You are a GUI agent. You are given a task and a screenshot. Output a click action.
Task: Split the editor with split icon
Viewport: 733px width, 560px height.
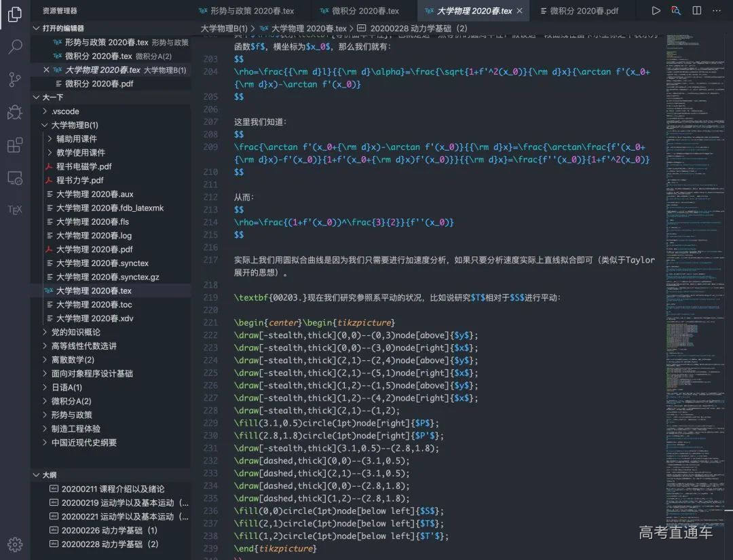coord(697,11)
